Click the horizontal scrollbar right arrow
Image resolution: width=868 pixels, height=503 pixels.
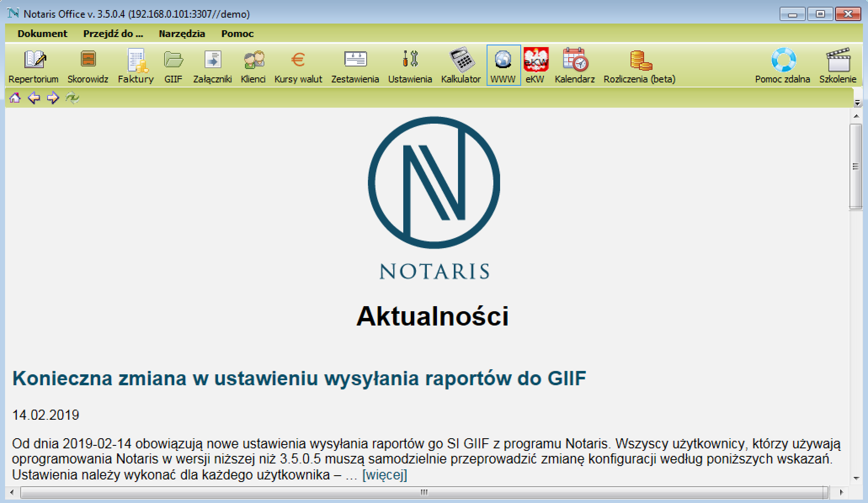click(x=841, y=492)
